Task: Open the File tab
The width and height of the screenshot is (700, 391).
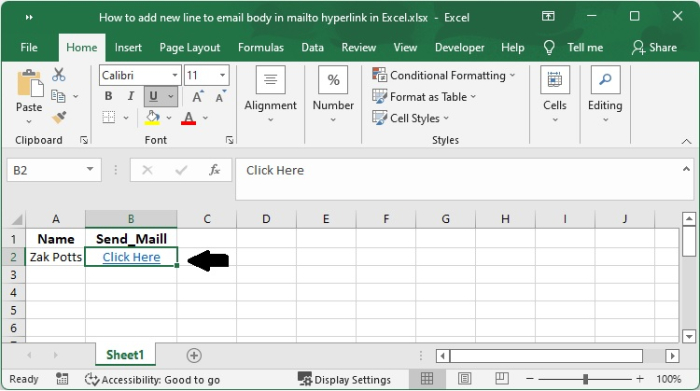Action: [29, 48]
